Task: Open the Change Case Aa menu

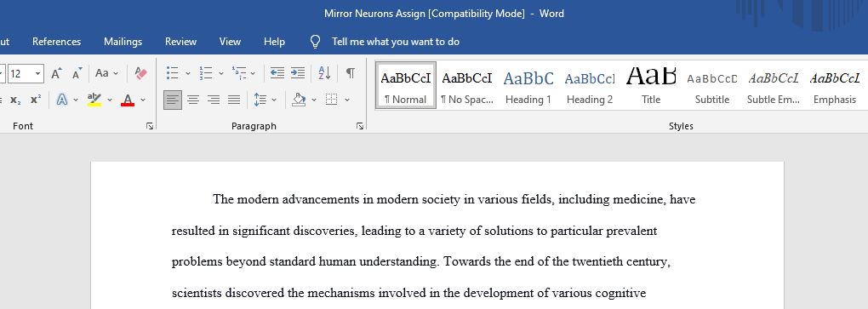Action: tap(106, 73)
